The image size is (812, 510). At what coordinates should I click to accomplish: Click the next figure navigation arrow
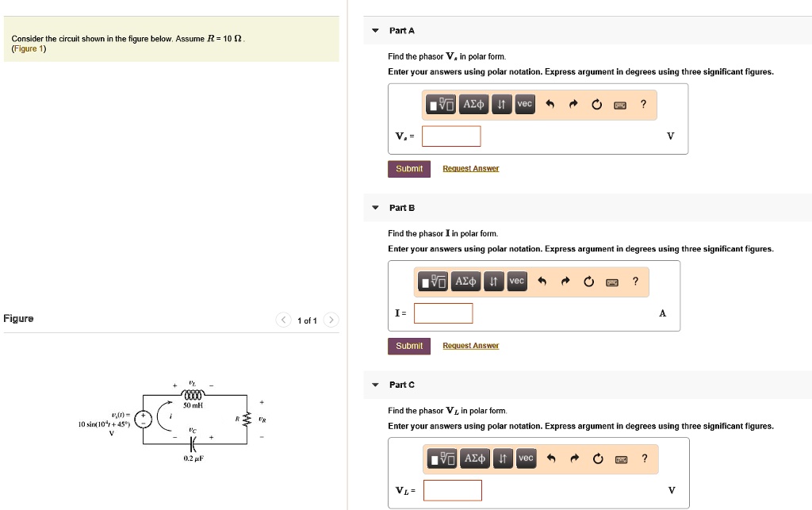point(331,320)
